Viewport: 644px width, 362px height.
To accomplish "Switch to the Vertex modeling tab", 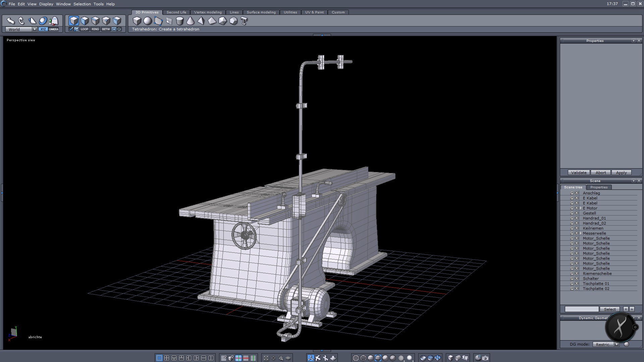I will point(208,12).
